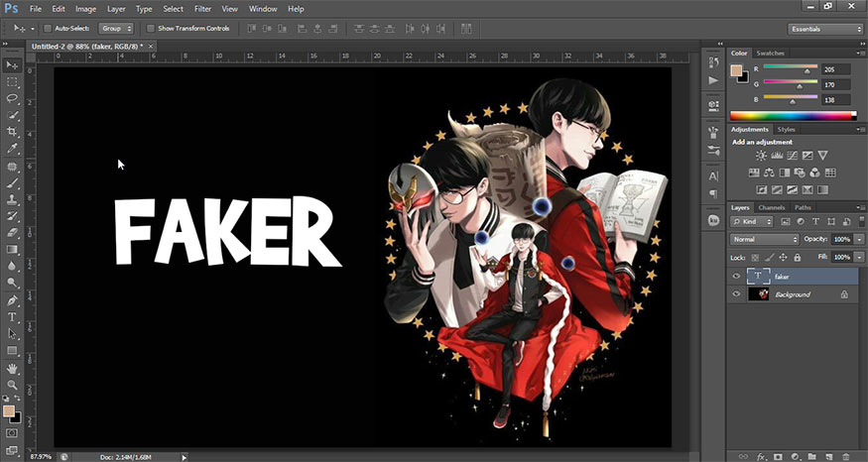868x462 pixels.
Task: Open the Fill slider dropdown arrow
Action: tap(859, 258)
